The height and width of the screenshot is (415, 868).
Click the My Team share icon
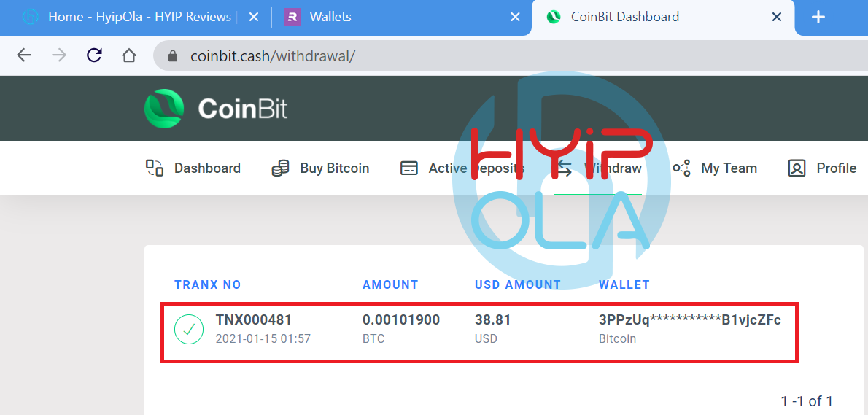pos(681,168)
